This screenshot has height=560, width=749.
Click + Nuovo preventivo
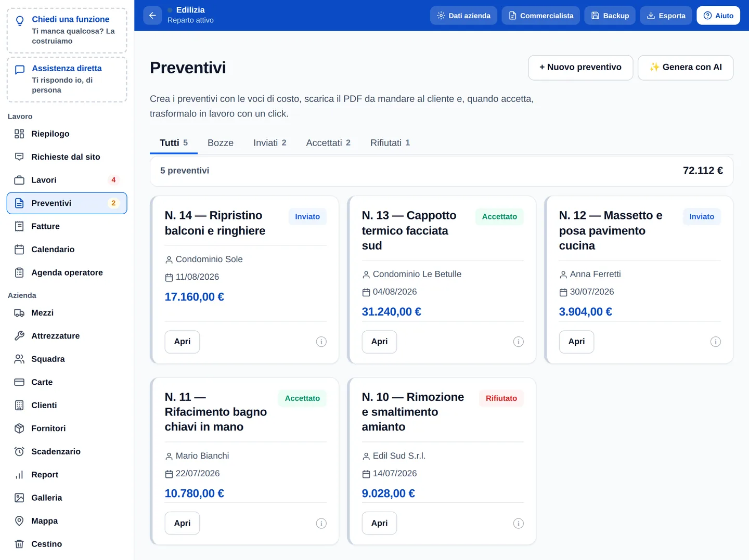[x=580, y=68]
